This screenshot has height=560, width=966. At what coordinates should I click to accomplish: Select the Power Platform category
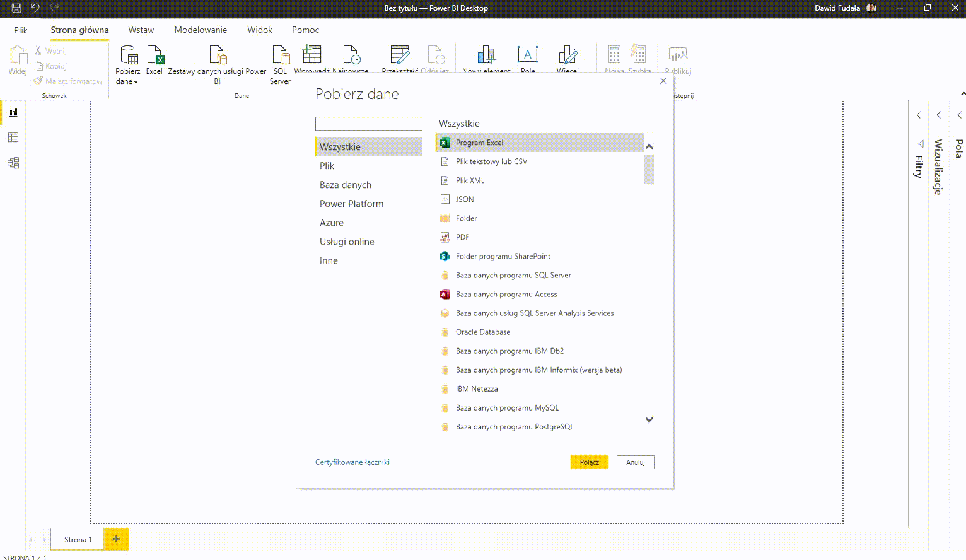[369, 204]
